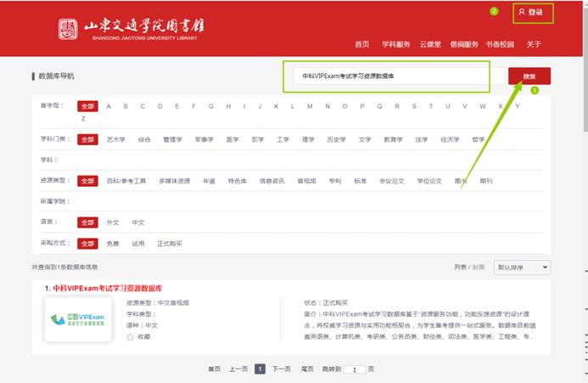Select 全部 in the 资源类型 filter row
The image size is (588, 383).
tap(87, 181)
